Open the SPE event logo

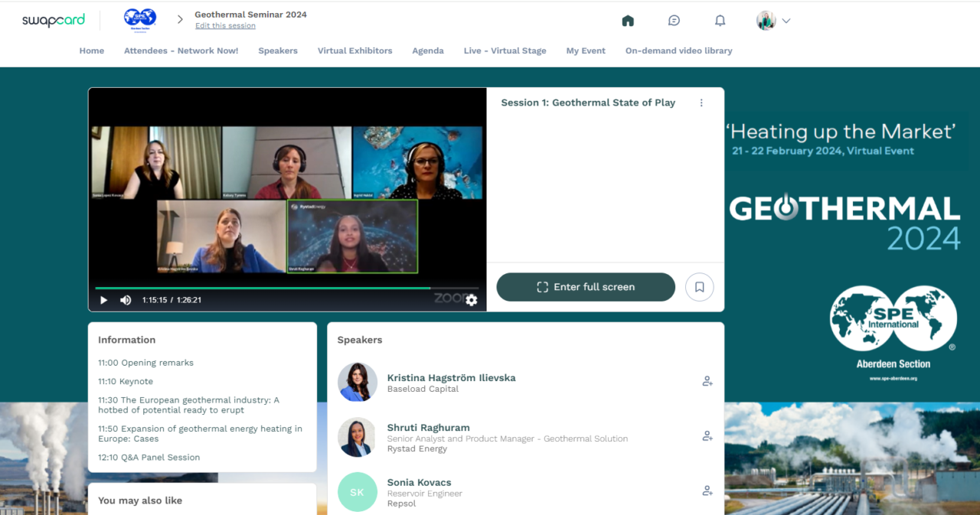140,20
